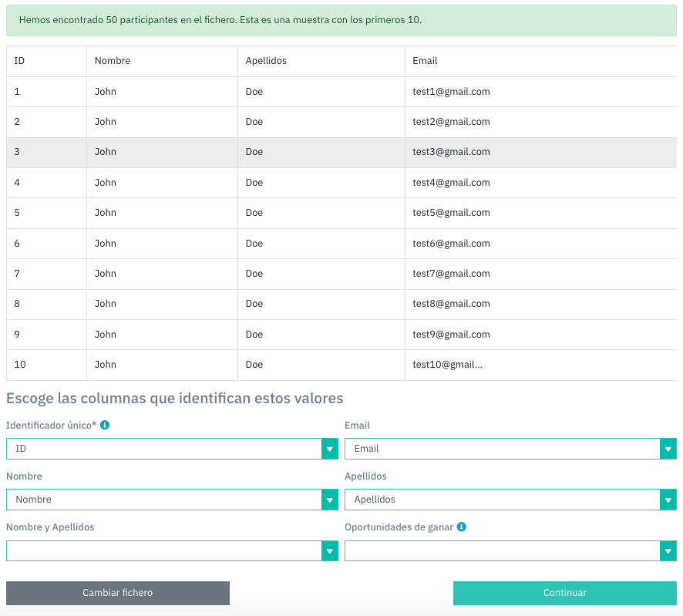683x616 pixels.
Task: Click the Email table column header
Action: coord(425,61)
